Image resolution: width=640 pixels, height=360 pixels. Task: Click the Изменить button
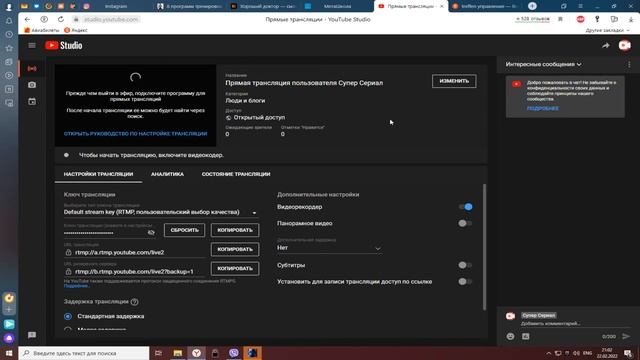(x=454, y=81)
